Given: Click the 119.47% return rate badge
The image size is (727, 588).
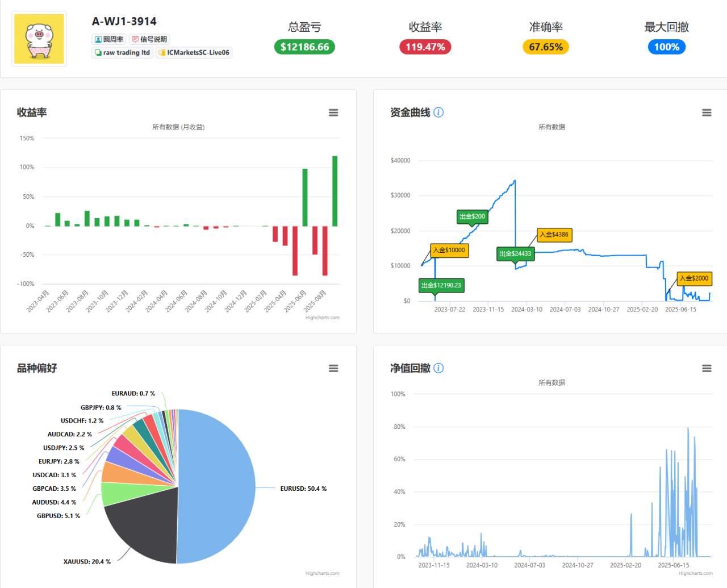Looking at the screenshot, I should pos(425,47).
